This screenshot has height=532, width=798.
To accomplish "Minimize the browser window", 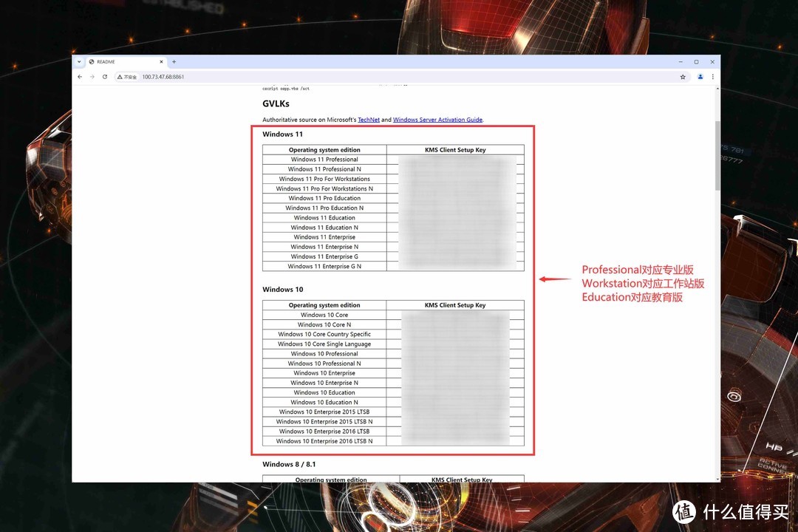I will 681,61.
